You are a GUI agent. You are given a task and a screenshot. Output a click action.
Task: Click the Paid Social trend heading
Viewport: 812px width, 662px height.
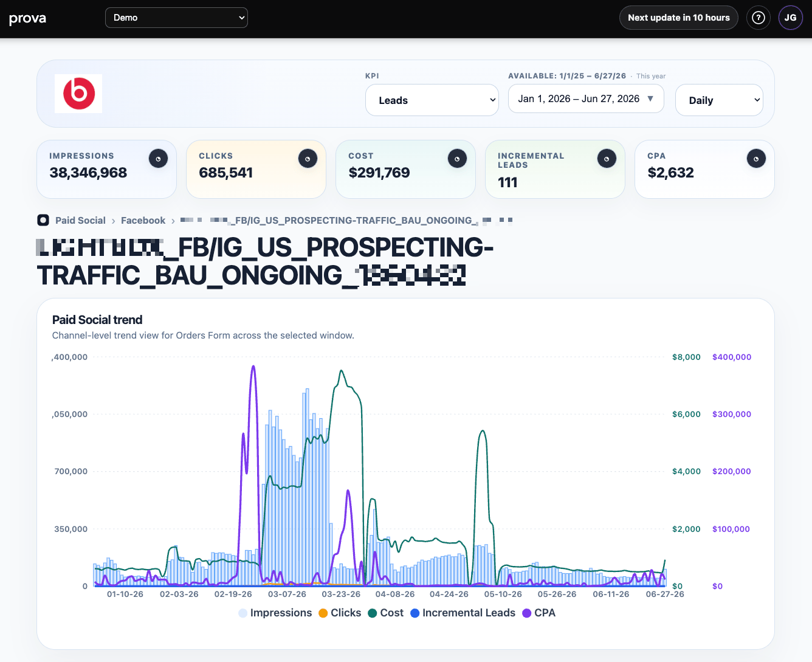97,320
